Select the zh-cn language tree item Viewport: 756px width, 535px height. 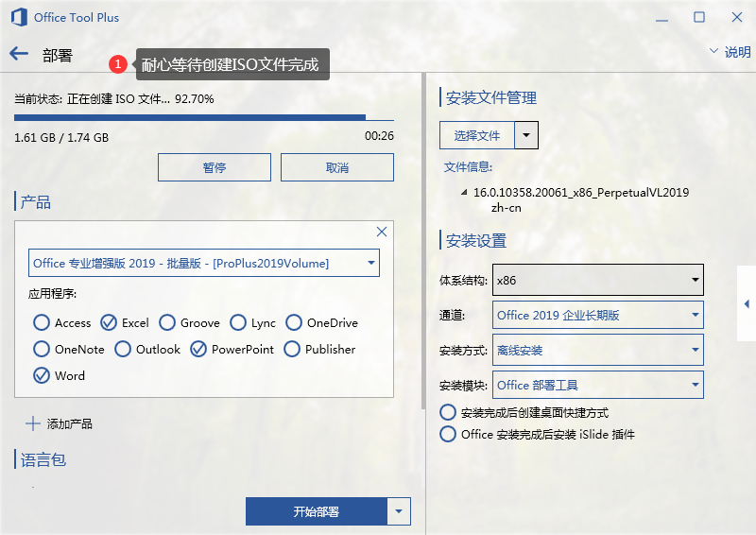coord(506,208)
